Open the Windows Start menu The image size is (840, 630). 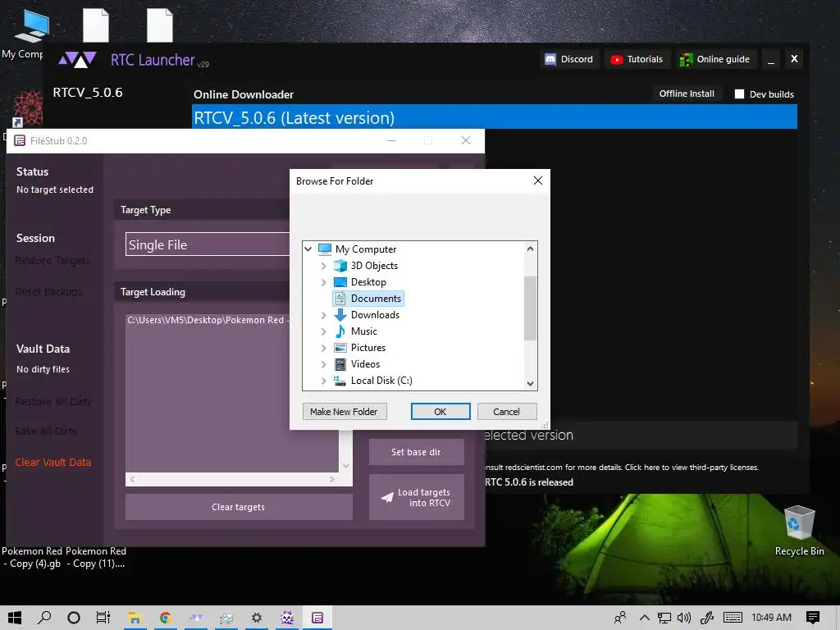pos(15,618)
